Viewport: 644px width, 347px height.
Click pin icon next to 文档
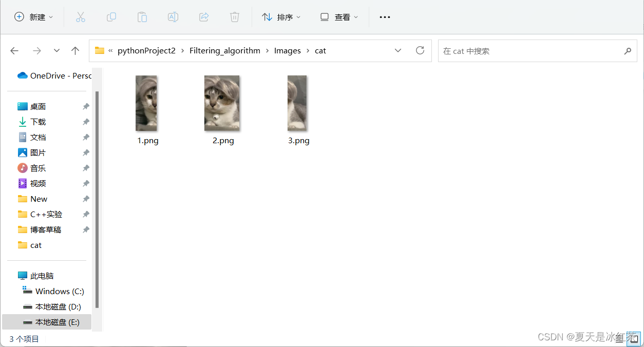86,137
